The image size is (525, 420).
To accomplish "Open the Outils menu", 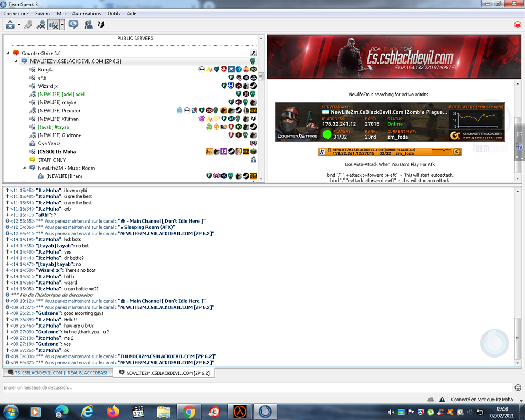I will 114,14.
